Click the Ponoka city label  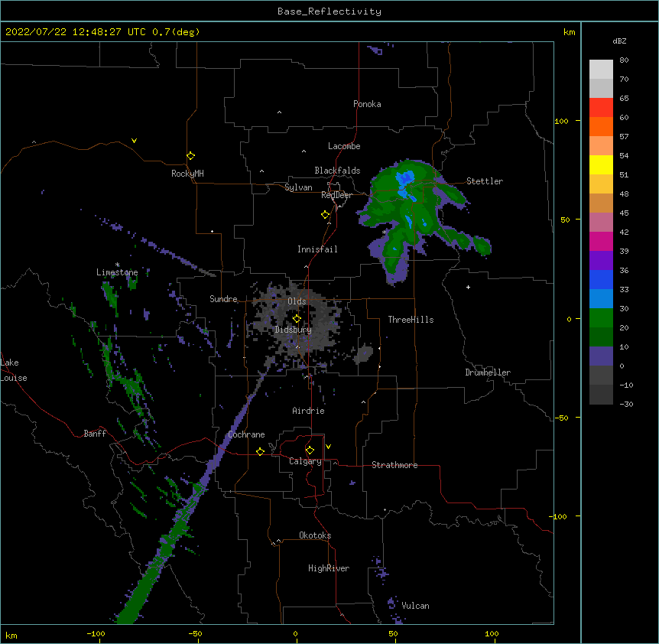(x=367, y=104)
